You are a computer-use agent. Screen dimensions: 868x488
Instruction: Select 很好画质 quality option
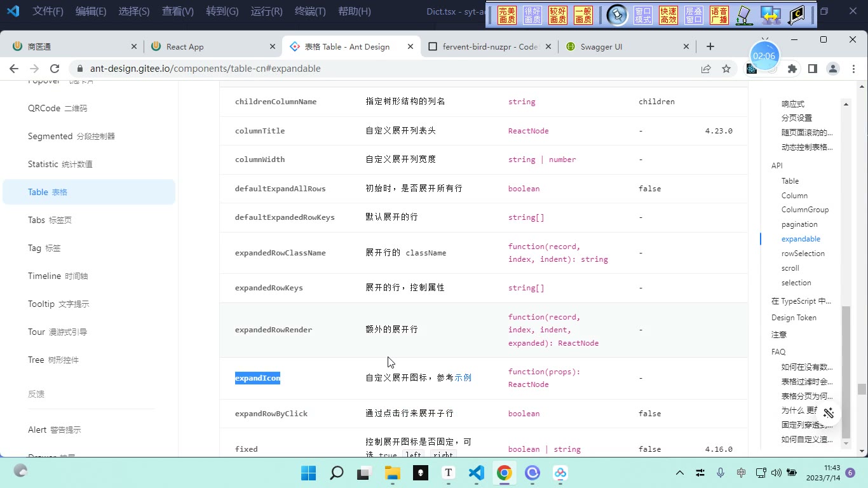tap(532, 15)
